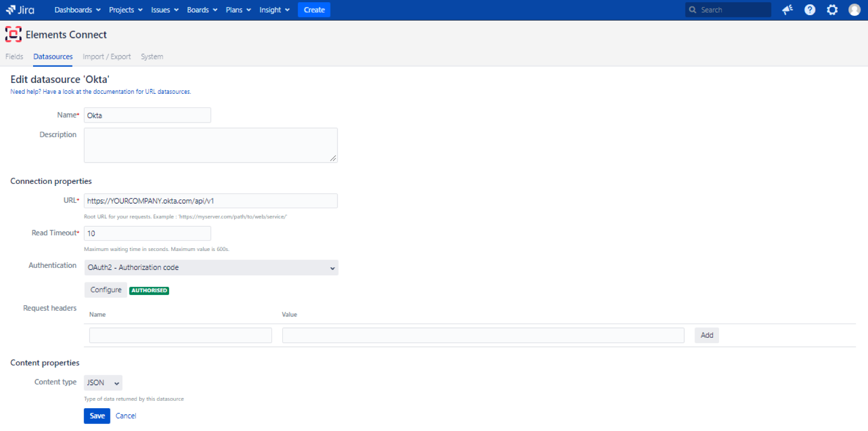This screenshot has height=431, width=868.
Task: Open the Content type JSON dropdown
Action: [x=103, y=383]
